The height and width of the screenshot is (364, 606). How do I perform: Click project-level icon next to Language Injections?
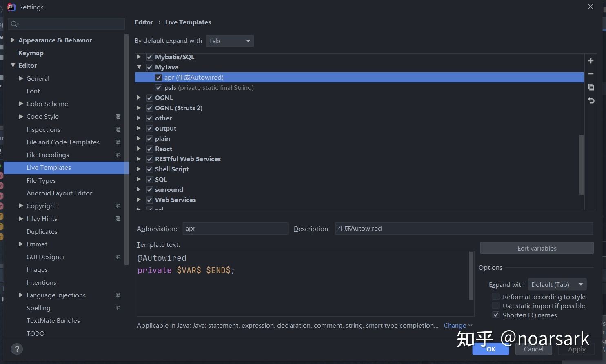pos(118,295)
